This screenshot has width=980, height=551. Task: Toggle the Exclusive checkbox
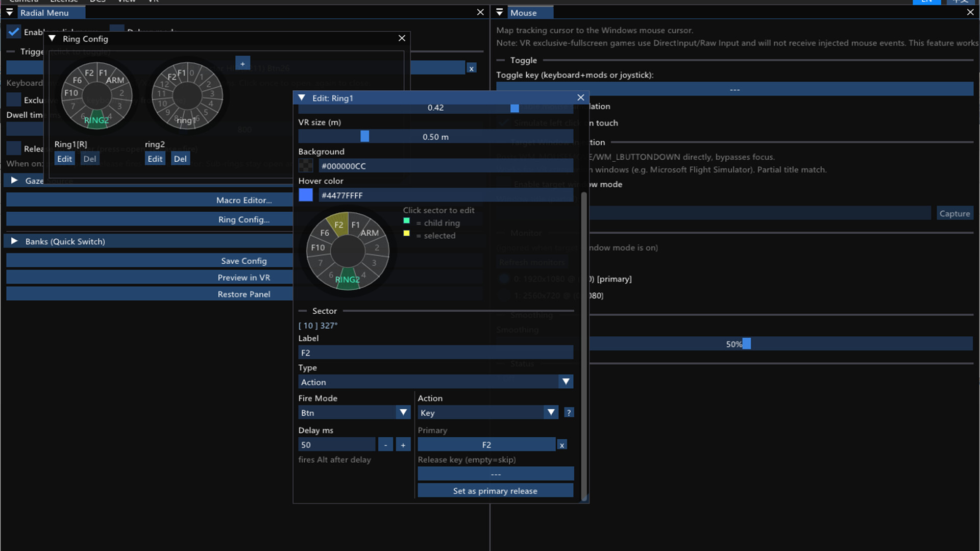pos(14,100)
